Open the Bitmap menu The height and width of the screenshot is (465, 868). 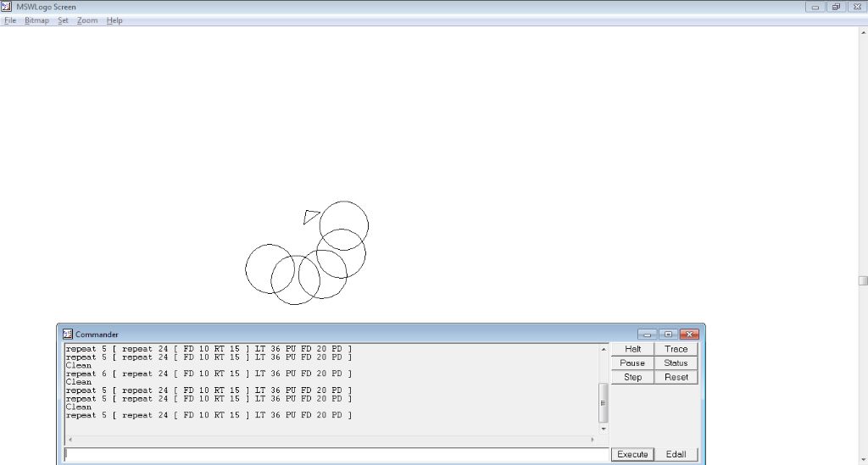tap(36, 20)
